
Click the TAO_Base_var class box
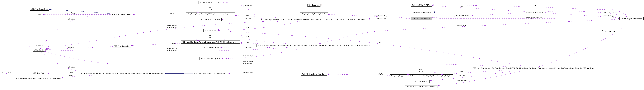[x=314, y=5]
